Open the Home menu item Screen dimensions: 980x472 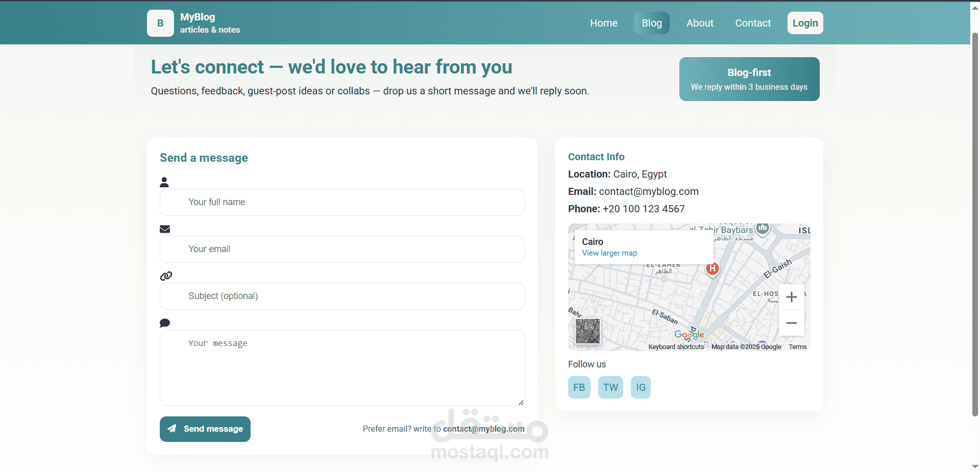tap(604, 23)
